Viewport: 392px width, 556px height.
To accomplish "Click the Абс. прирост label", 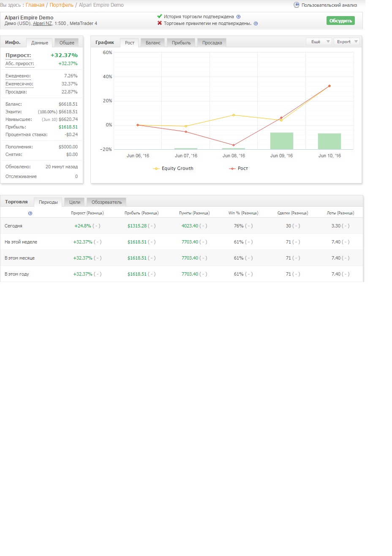I will 20,64.
